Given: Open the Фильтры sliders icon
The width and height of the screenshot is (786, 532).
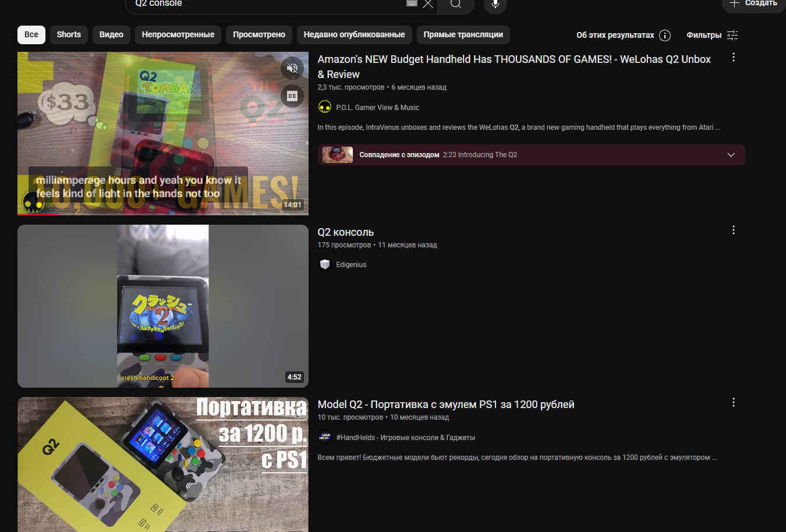Looking at the screenshot, I should coord(732,36).
